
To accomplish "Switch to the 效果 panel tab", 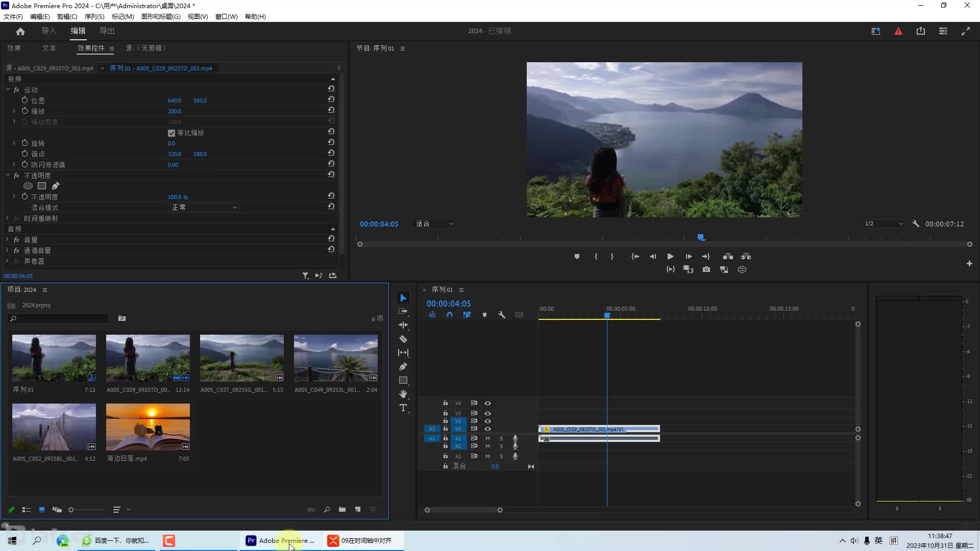I will (14, 48).
